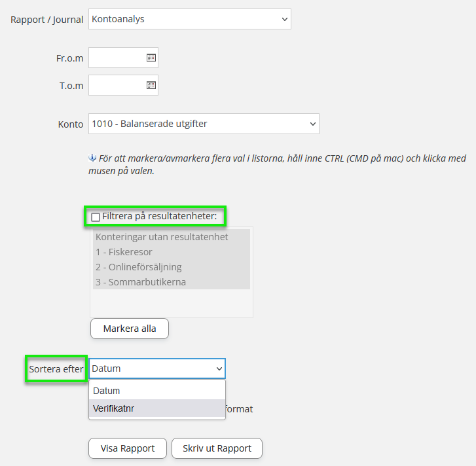Select 2 - Onlineförsäljning in the result unit list
The width and height of the screenshot is (476, 466).
[x=138, y=267]
